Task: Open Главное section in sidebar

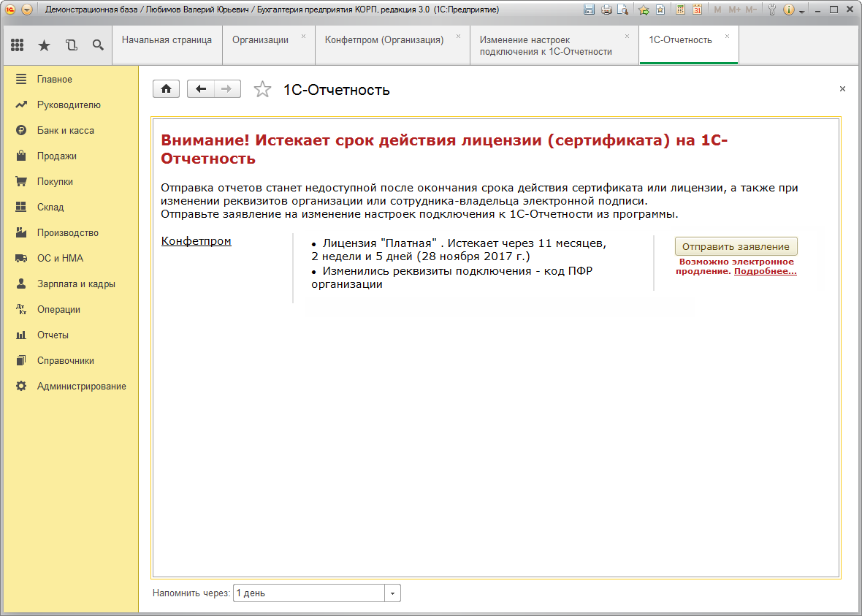Action: point(69,79)
